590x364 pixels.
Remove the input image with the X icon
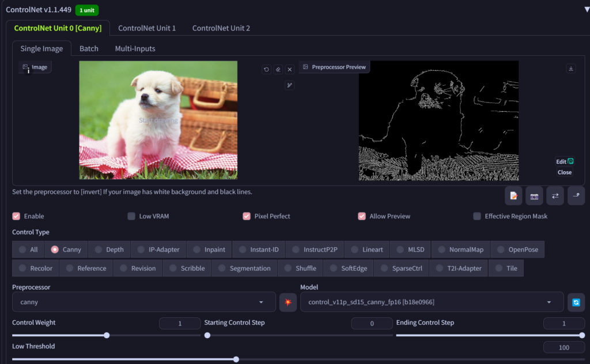290,70
